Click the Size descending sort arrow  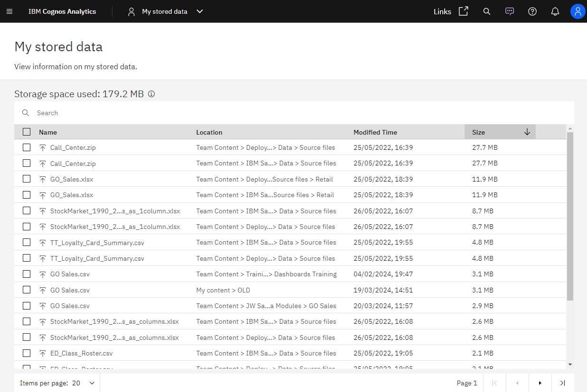pyautogui.click(x=527, y=132)
